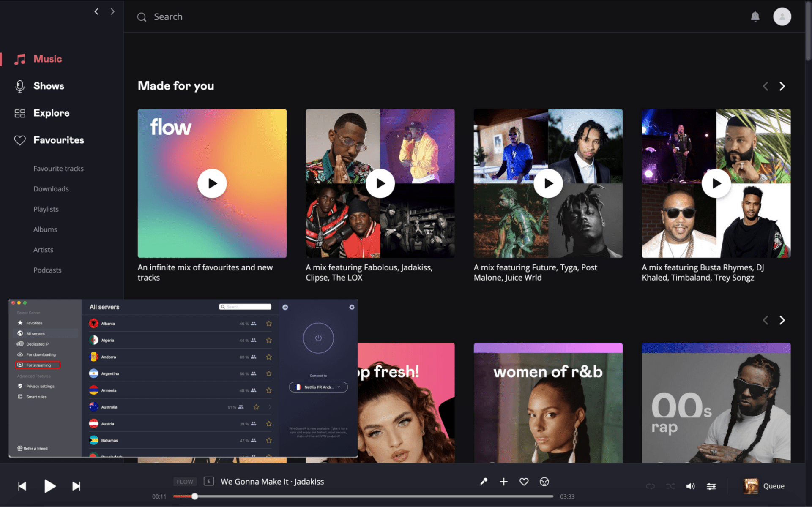The height and width of the screenshot is (507, 812).
Task: Click the lyrics microphone icon in player bar
Action: [483, 481]
